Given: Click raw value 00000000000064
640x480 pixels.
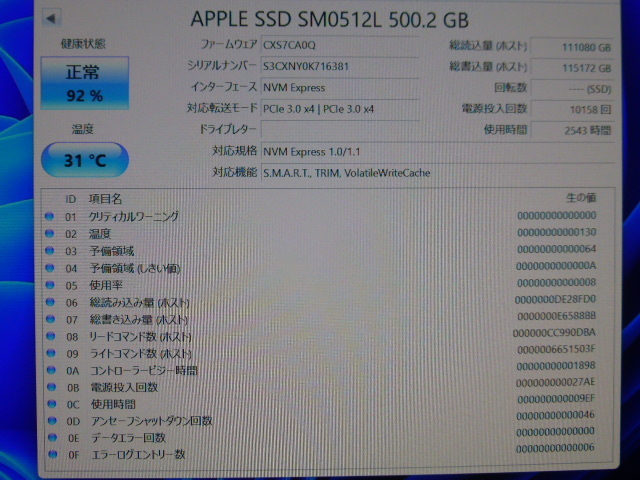Looking at the screenshot, I should click(x=556, y=249).
